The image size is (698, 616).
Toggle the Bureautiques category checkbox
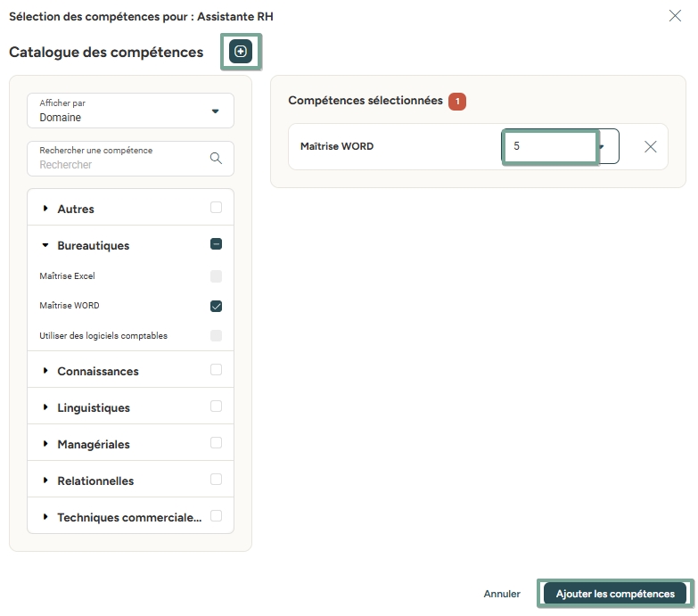click(216, 244)
